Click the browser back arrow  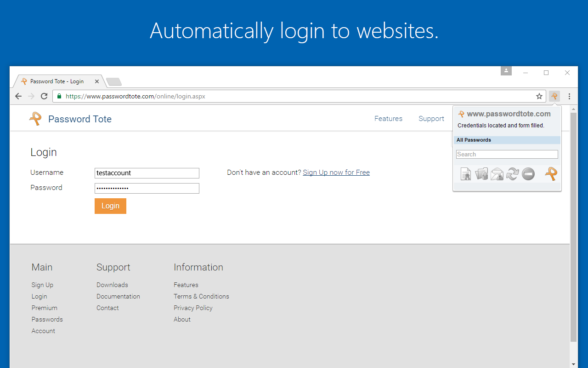(x=18, y=96)
